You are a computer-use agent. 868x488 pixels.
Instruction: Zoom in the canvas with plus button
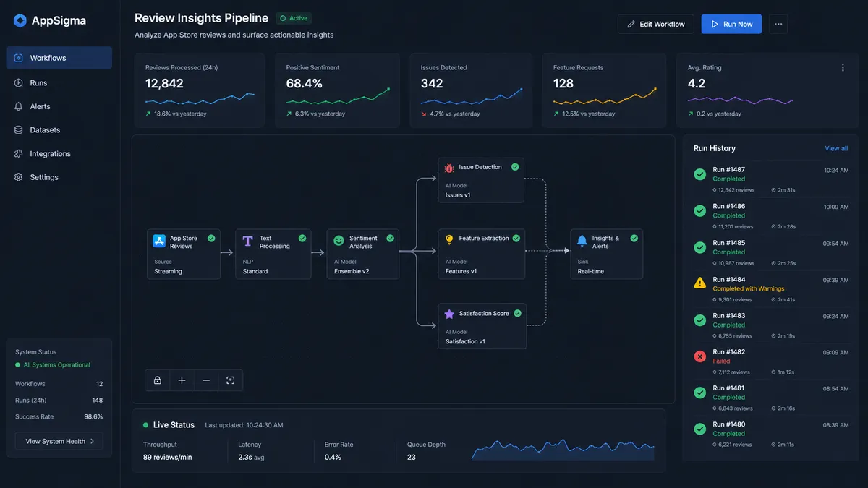[182, 380]
